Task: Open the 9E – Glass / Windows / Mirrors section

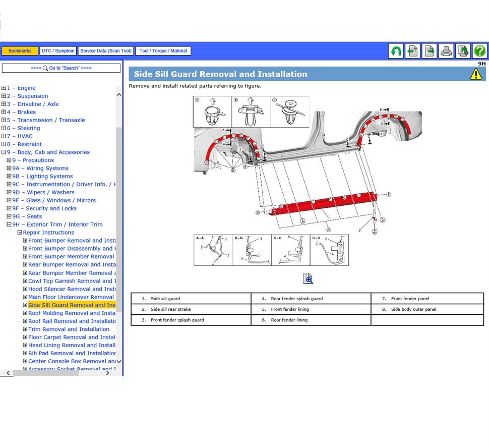Action: (54, 200)
